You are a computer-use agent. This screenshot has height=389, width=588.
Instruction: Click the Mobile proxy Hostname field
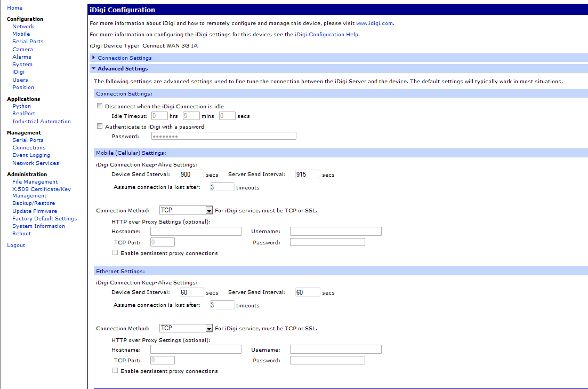[x=196, y=232]
